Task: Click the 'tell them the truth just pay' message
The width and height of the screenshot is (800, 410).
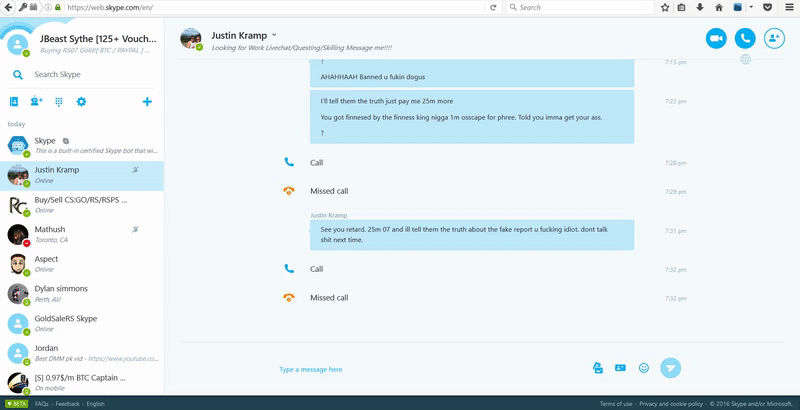Action: (x=386, y=101)
